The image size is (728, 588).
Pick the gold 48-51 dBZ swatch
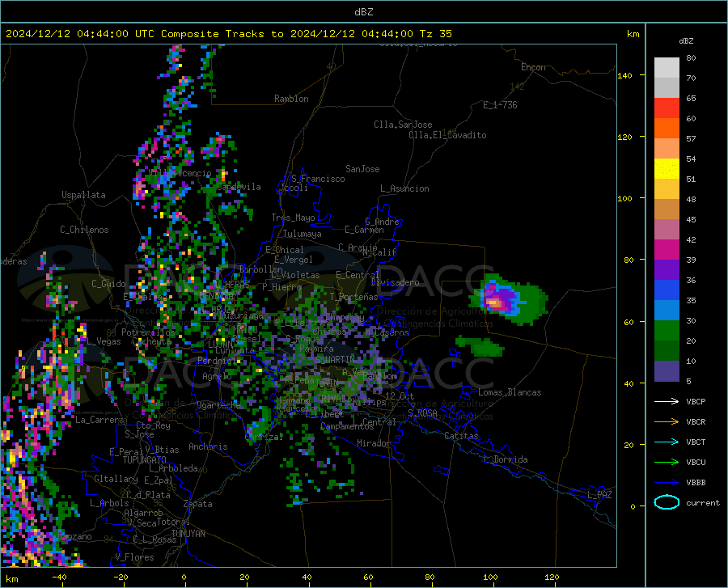[x=667, y=189]
